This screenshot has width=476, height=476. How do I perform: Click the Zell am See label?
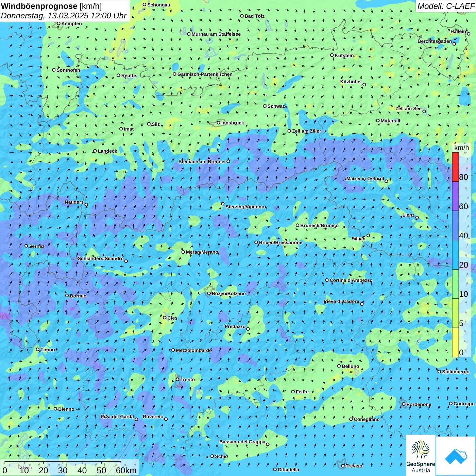[408, 108]
